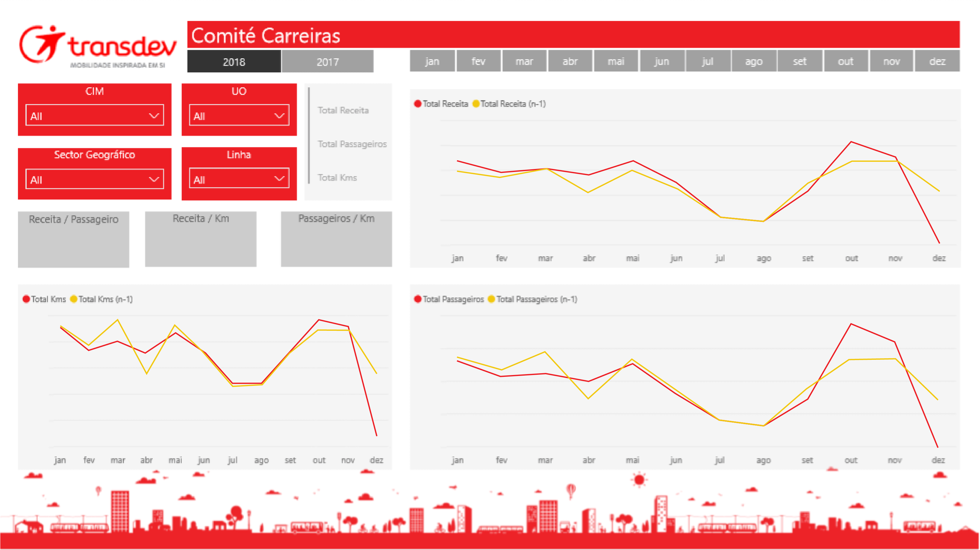Select the 2018 year filter
The image size is (980, 550).
234,61
